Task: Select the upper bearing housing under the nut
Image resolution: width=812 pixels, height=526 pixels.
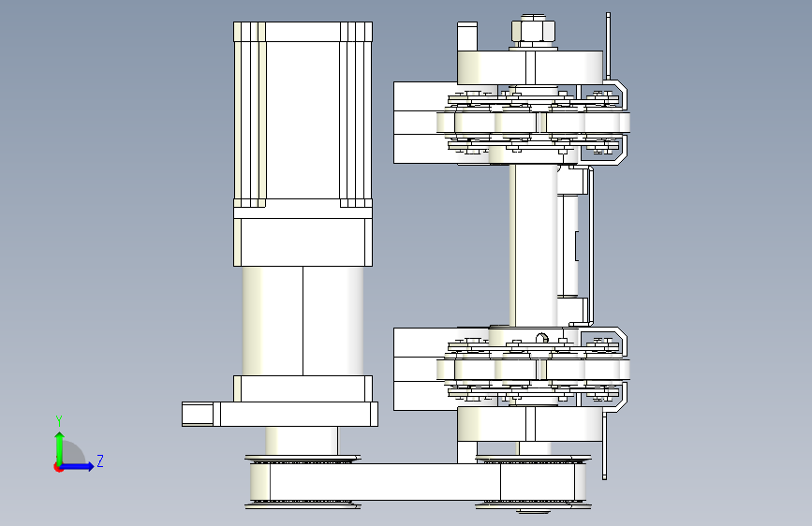Action: coord(530,67)
